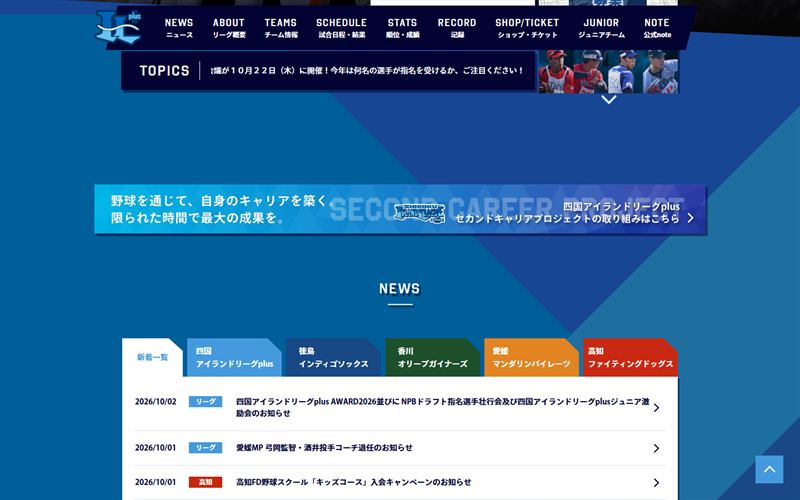Click the scroll-to-top arrow button

coord(769,469)
